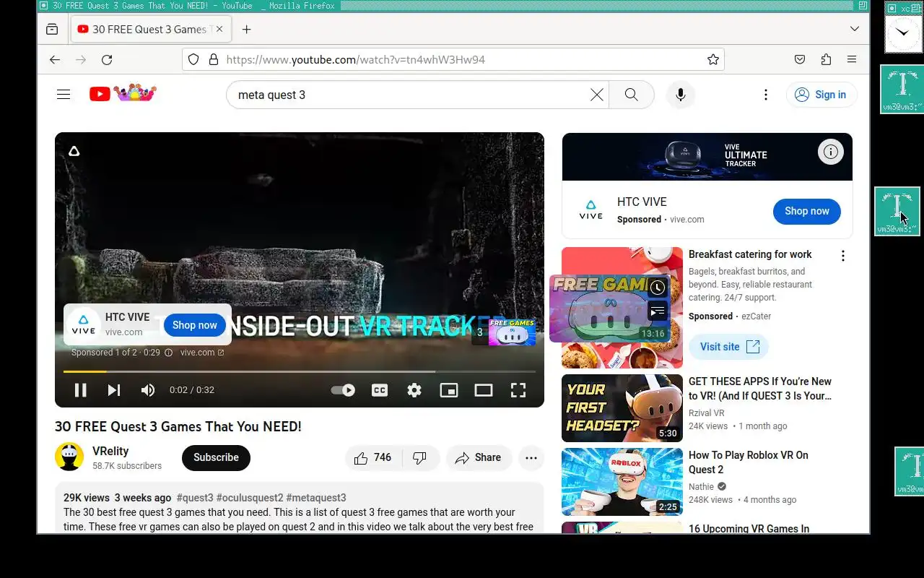The image size is (924, 578).
Task: Open GET THESE APPS video thumbnail
Action: click(622, 408)
